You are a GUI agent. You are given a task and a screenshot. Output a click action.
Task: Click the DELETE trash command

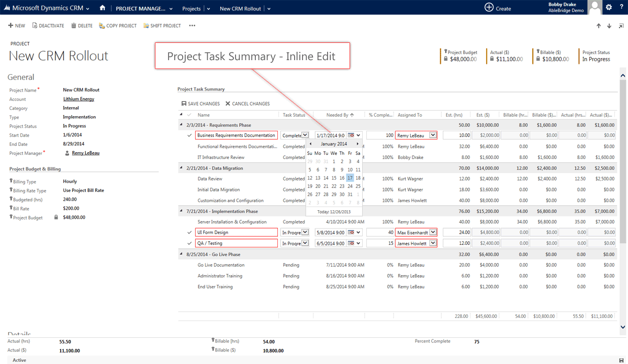(82, 26)
